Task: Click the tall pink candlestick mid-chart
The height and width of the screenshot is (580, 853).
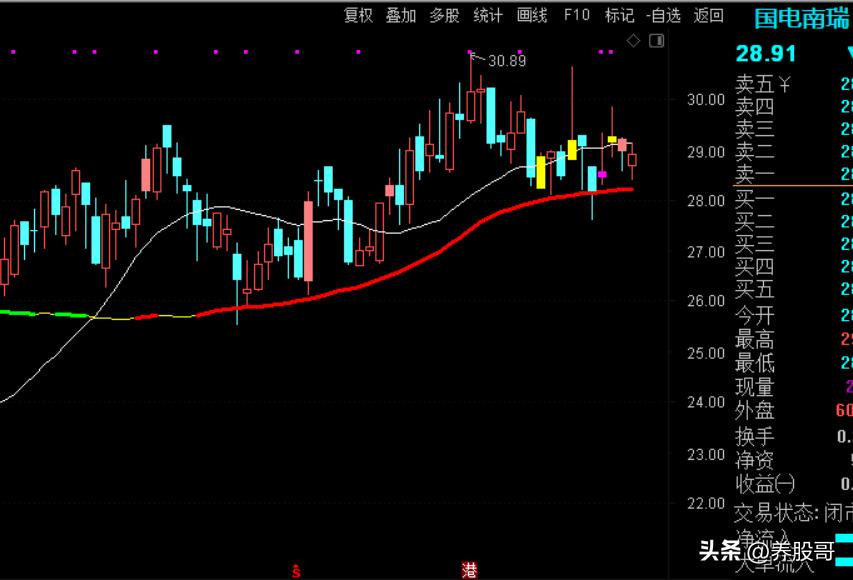Action: click(x=308, y=242)
